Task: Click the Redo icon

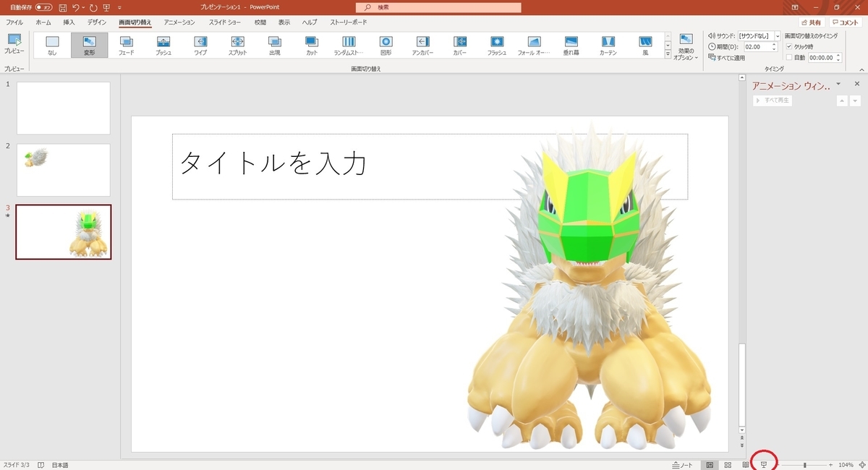Action: [x=93, y=7]
